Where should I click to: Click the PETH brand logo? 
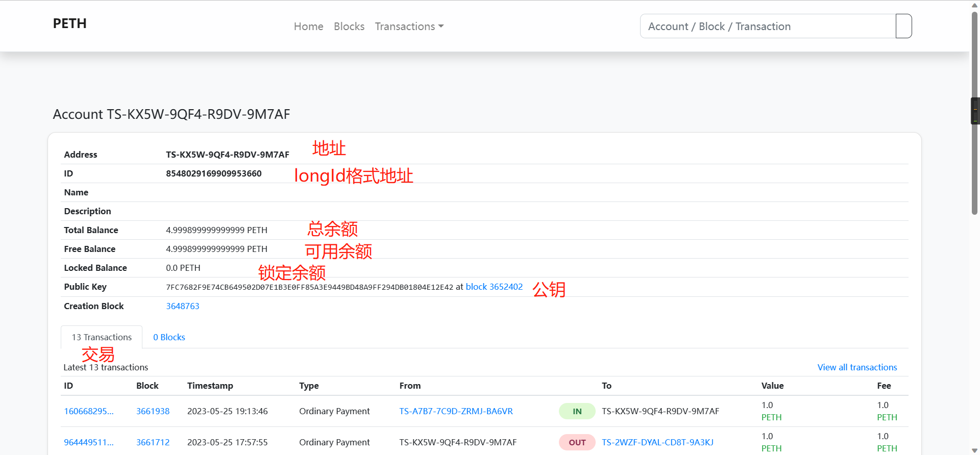[x=69, y=23]
